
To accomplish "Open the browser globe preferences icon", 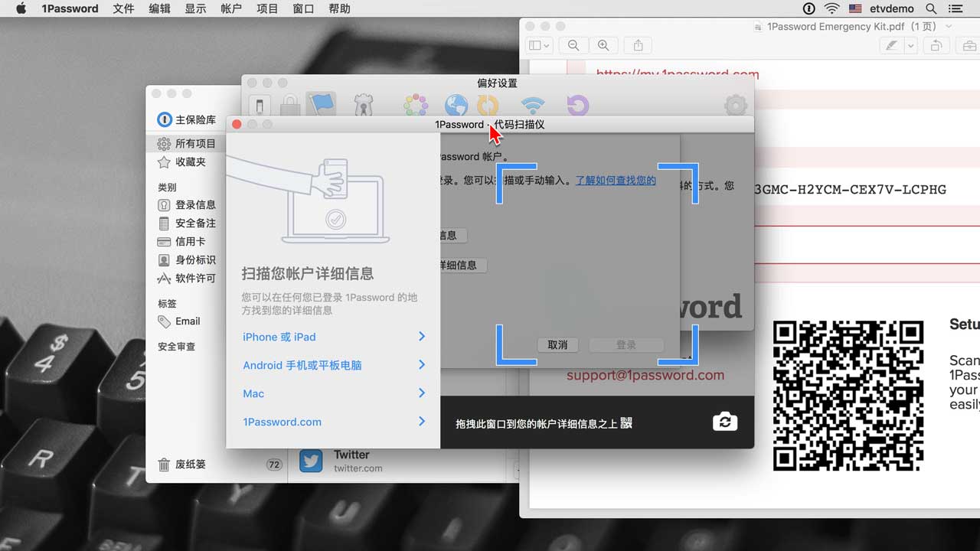I will click(x=456, y=105).
